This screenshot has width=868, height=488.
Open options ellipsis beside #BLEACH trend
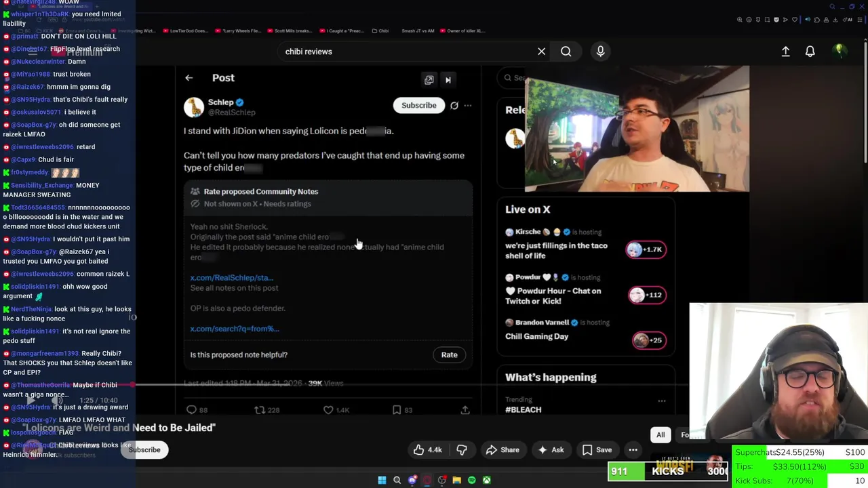click(662, 401)
